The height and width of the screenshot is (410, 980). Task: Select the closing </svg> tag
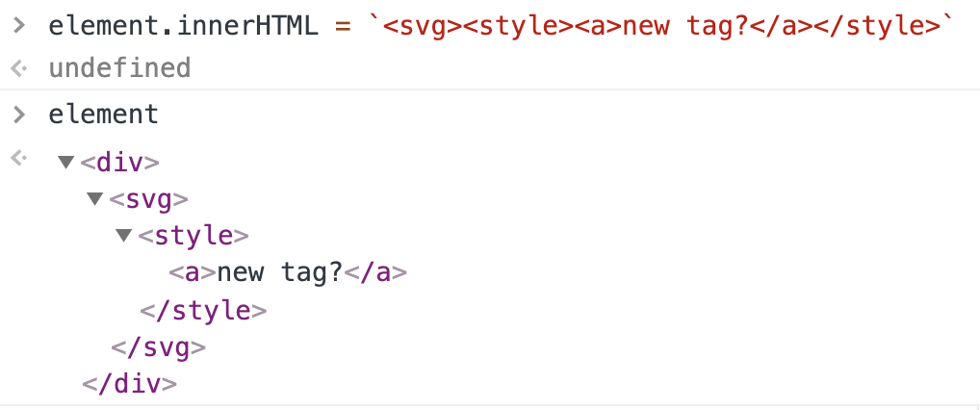pos(158,346)
